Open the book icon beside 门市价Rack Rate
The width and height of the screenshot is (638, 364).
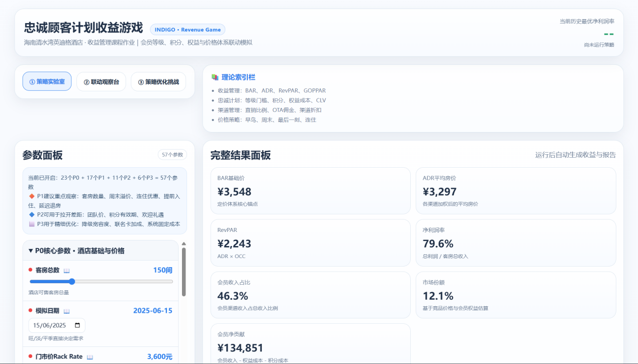coord(90,357)
